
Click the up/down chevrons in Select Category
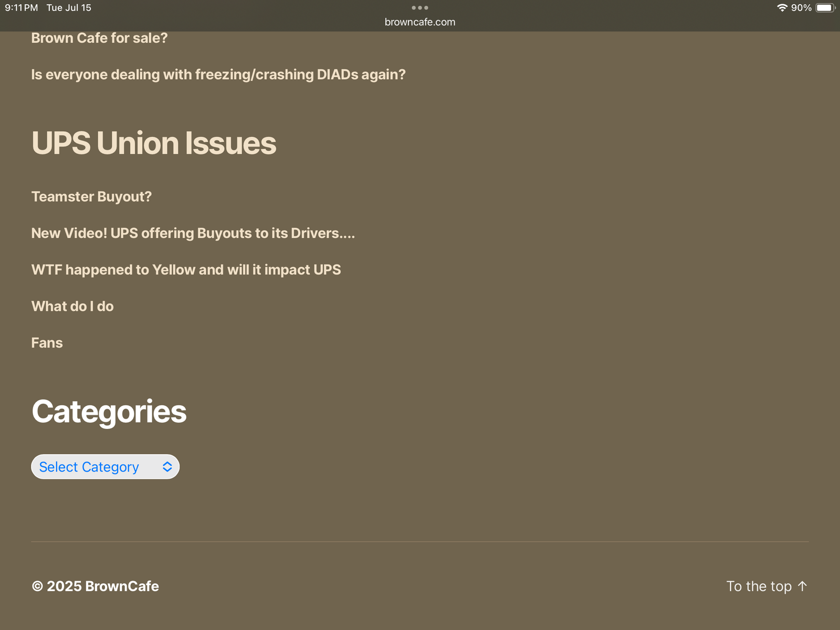click(x=167, y=467)
